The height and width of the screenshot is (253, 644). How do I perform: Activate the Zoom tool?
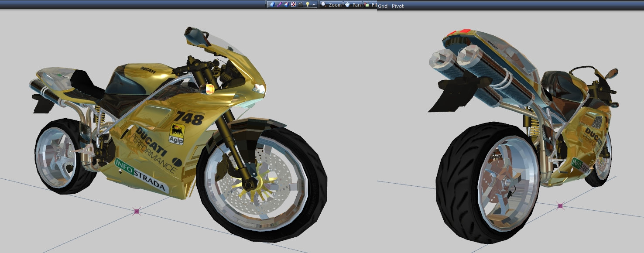click(x=331, y=5)
